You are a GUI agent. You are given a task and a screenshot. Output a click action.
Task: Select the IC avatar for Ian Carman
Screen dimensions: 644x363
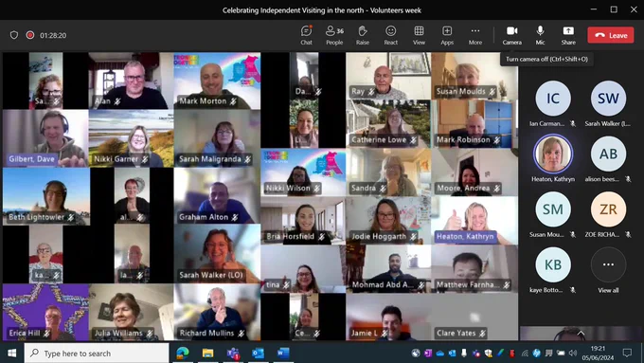(553, 99)
